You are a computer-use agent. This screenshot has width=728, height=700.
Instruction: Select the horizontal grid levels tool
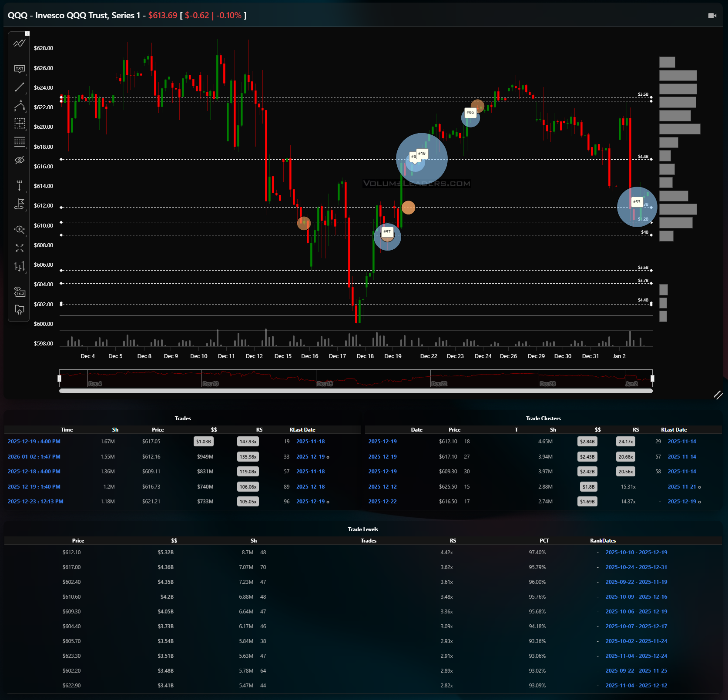20,142
